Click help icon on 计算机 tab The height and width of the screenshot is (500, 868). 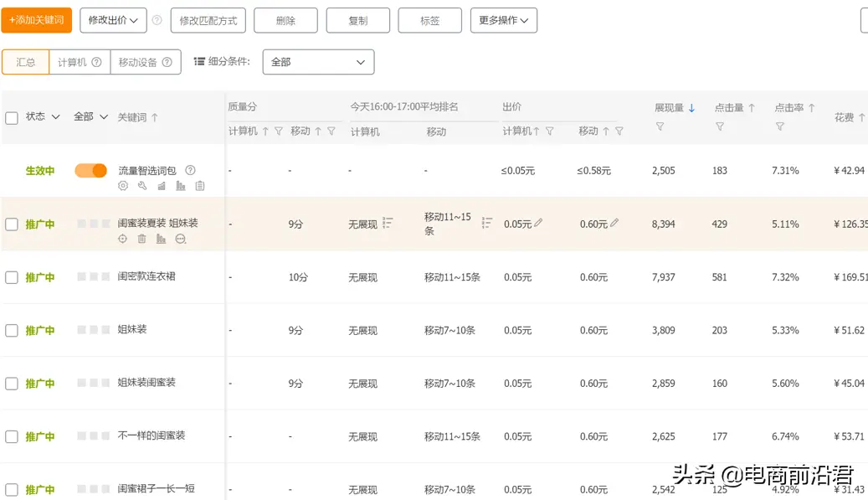tap(96, 62)
